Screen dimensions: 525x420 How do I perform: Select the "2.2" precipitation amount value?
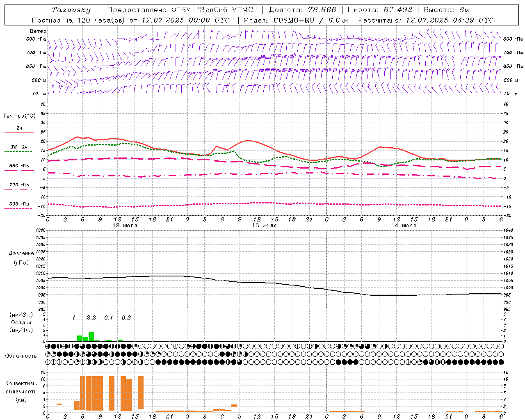(91, 318)
